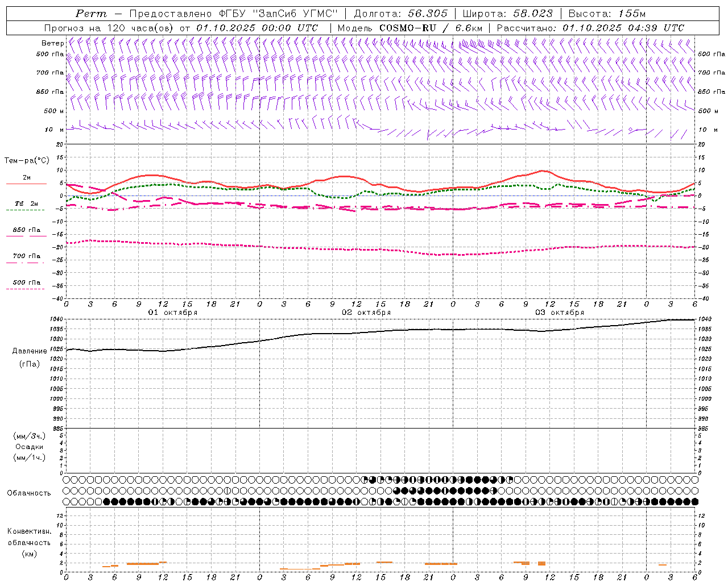This screenshot has height=582, width=728.
Task: Select the 850 гПа temperature legend entry
Action: coord(26,230)
